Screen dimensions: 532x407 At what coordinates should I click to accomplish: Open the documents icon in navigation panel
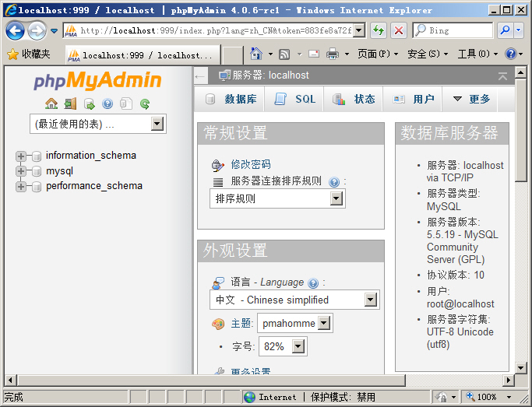(126, 104)
